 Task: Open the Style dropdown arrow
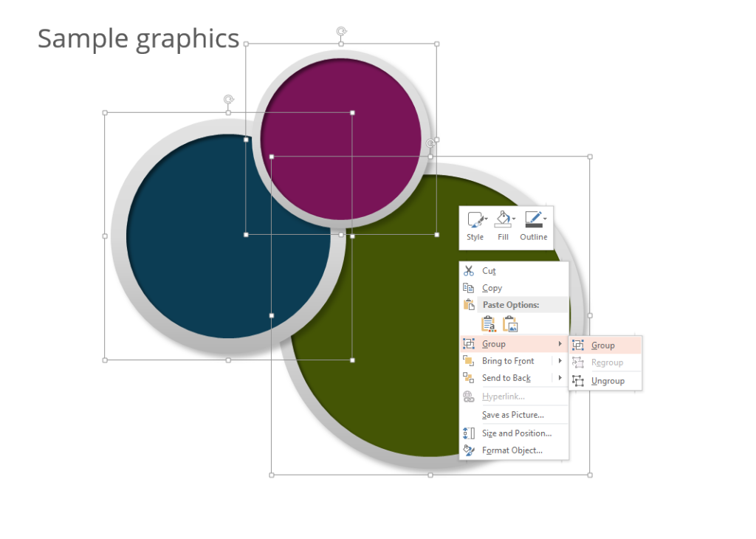pyautogui.click(x=486, y=219)
